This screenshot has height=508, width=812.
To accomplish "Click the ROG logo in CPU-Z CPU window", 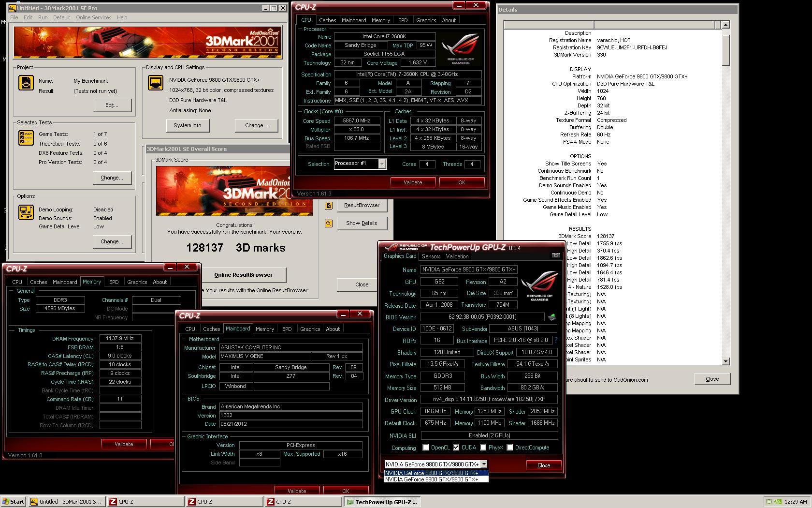I will pyautogui.click(x=461, y=49).
